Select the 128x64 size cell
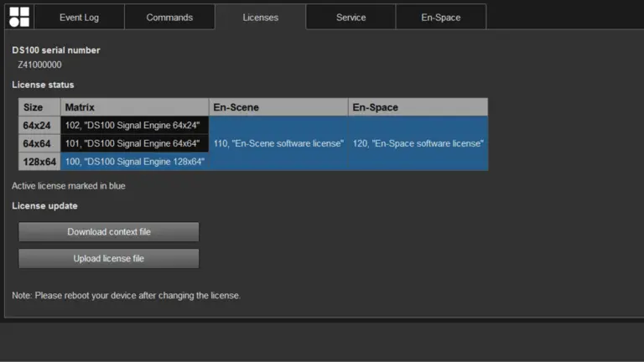The width and height of the screenshot is (644, 362). click(39, 161)
